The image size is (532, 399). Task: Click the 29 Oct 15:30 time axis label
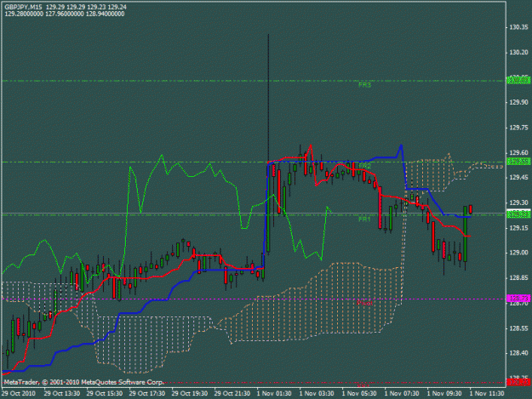(105, 394)
